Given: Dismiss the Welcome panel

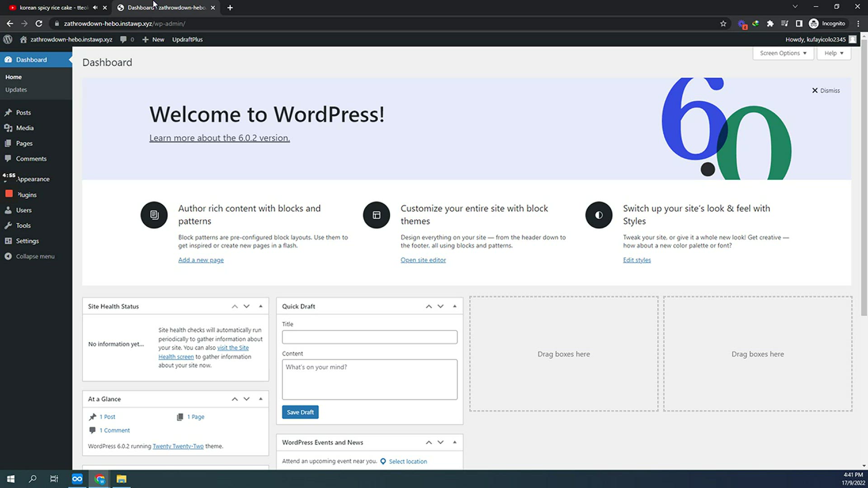Looking at the screenshot, I should 826,90.
